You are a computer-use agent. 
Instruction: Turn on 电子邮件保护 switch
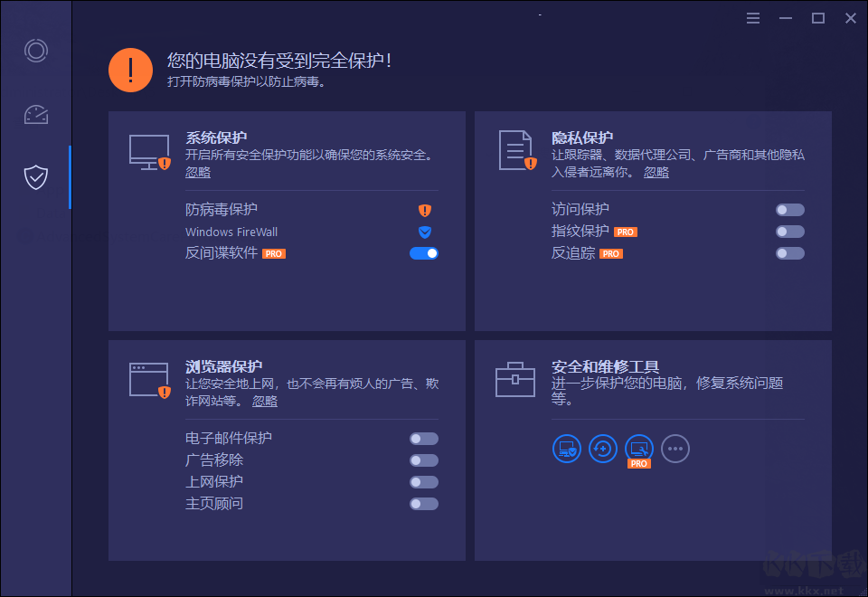click(x=424, y=439)
